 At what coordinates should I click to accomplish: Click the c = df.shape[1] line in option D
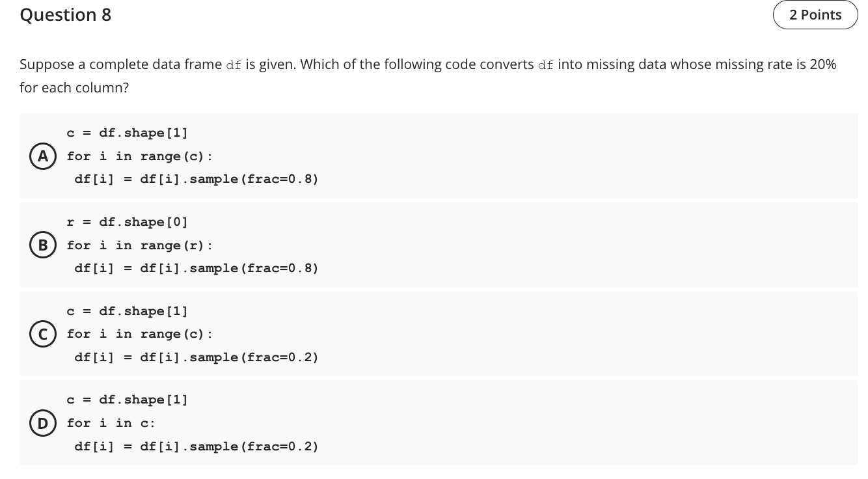[128, 400]
